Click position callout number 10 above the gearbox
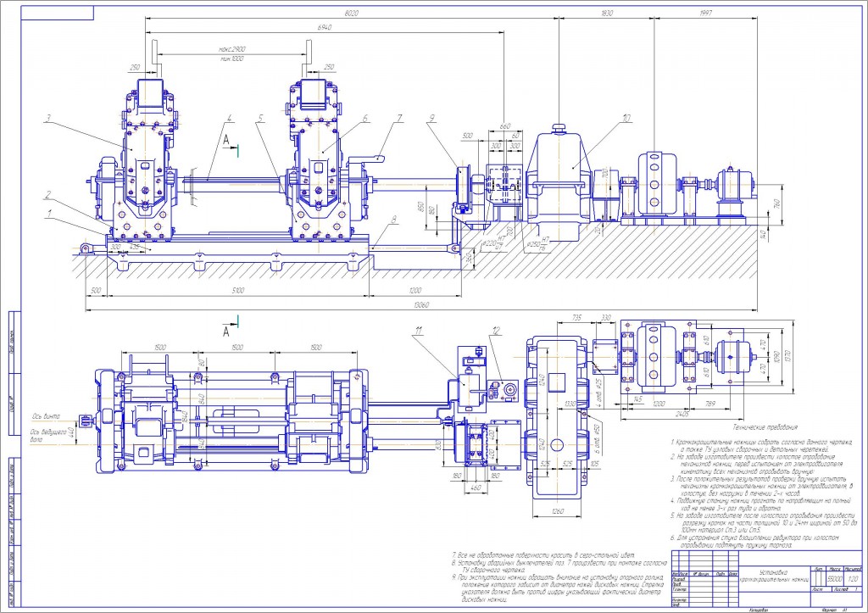The height and width of the screenshot is (613, 868). [626, 118]
